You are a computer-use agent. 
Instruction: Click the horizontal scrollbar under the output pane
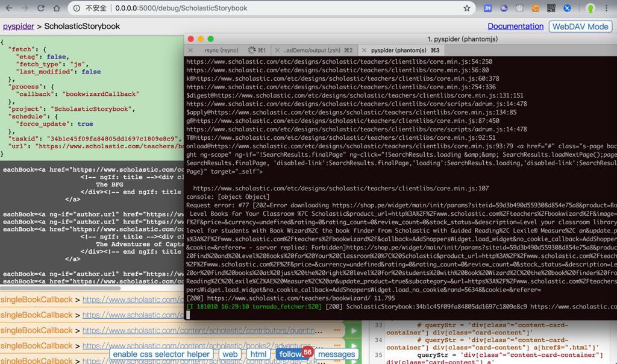pyautogui.click(x=60, y=288)
